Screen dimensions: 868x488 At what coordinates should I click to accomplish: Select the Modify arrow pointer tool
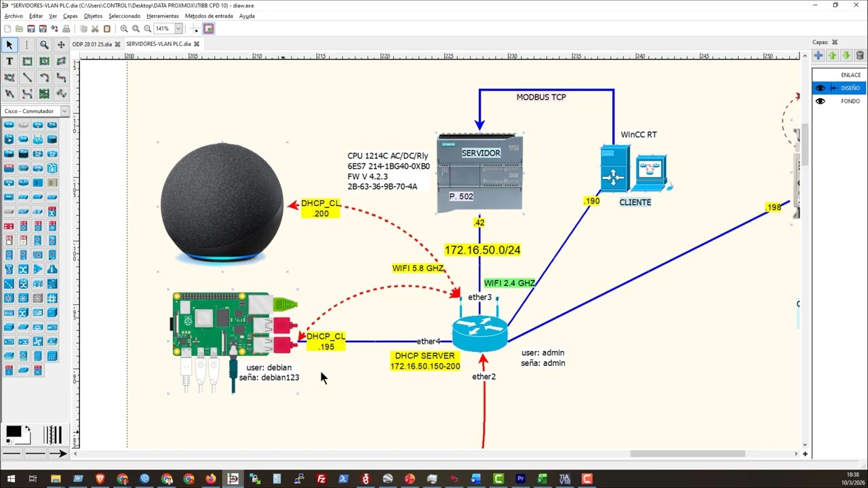[9, 45]
